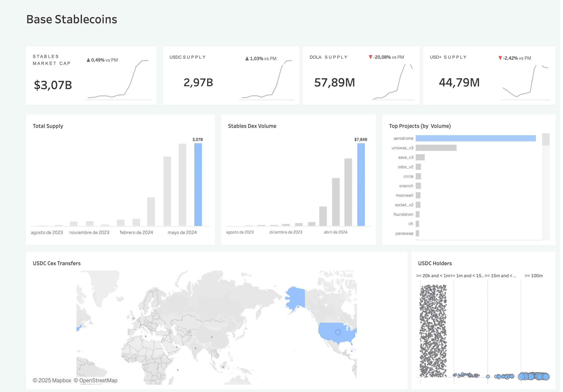Click the $3,07B market cap value
The image size is (563, 392).
coord(53,85)
